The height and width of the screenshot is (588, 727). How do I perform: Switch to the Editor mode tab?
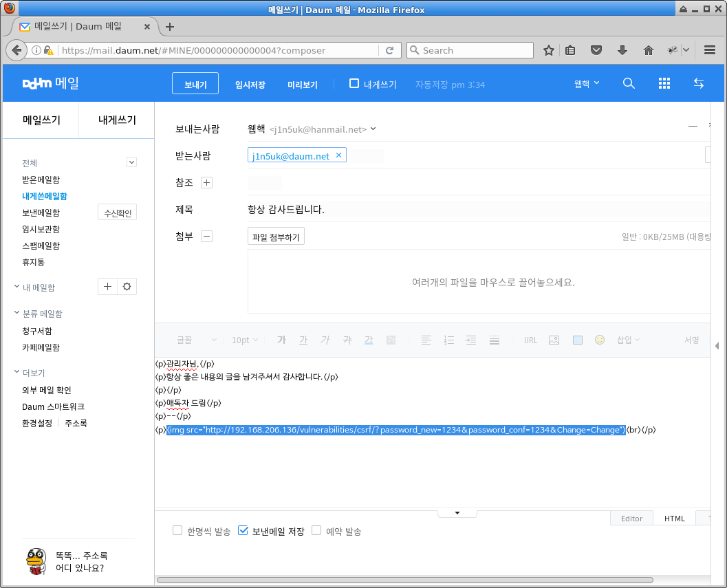pyautogui.click(x=631, y=519)
